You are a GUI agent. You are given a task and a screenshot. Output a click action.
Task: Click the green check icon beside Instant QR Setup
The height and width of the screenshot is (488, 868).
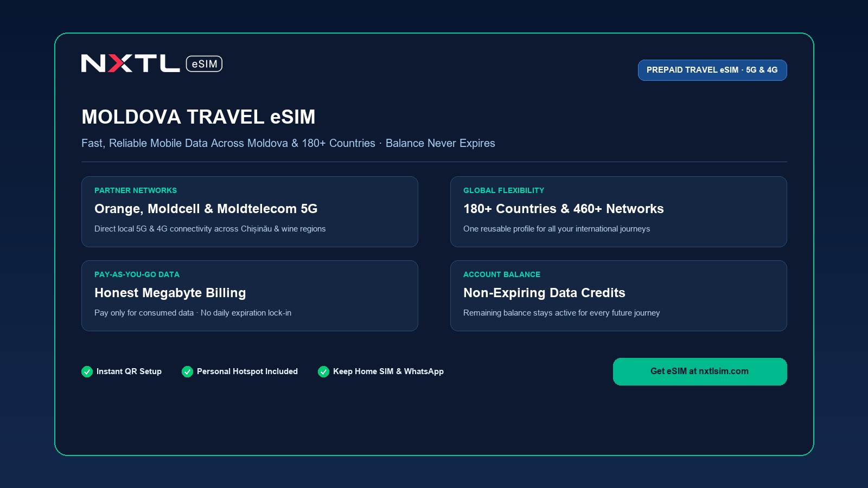87,371
